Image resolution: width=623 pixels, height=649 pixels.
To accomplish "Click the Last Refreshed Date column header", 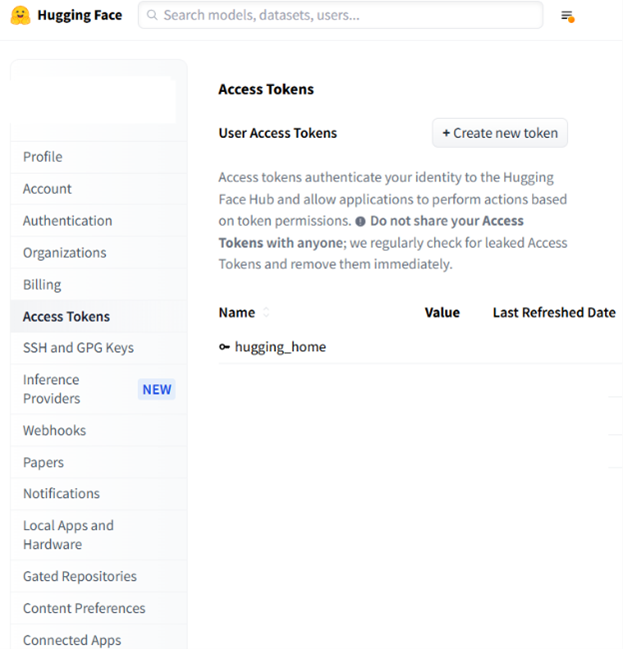I will [x=554, y=312].
